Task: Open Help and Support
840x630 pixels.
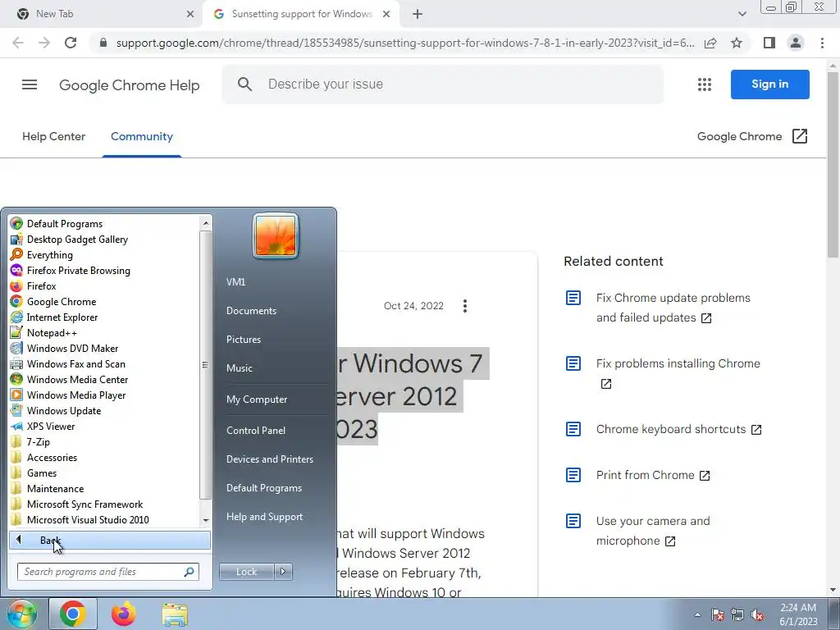Action: 264,517
